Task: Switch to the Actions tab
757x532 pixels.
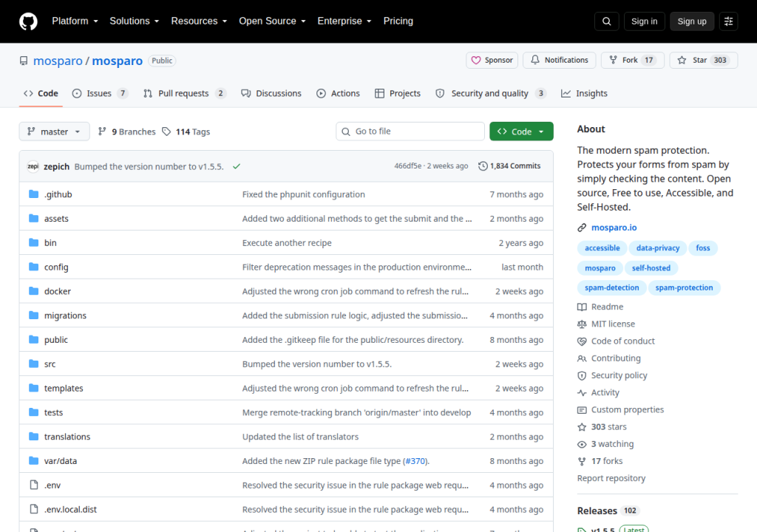Action: (x=338, y=93)
